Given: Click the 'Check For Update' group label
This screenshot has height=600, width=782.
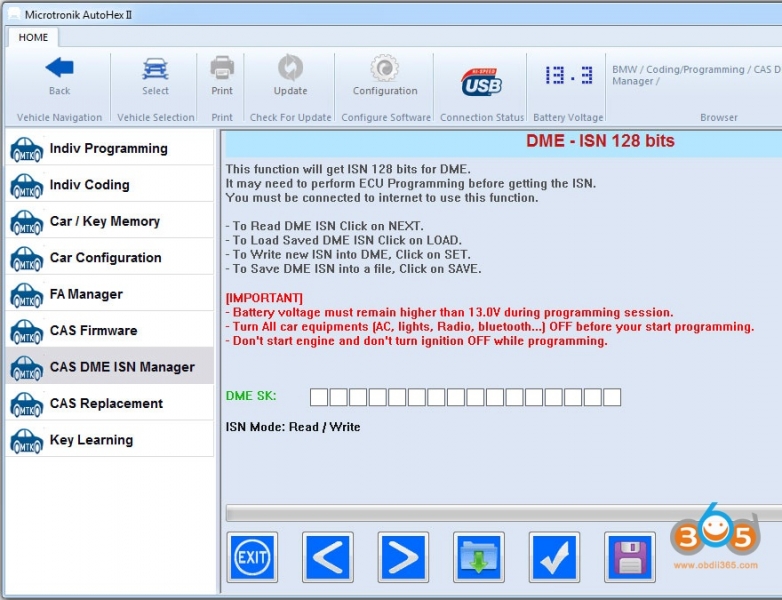Looking at the screenshot, I should coord(290,118).
